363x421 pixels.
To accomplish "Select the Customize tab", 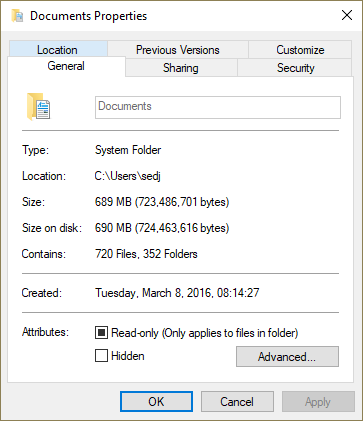I will click(300, 50).
